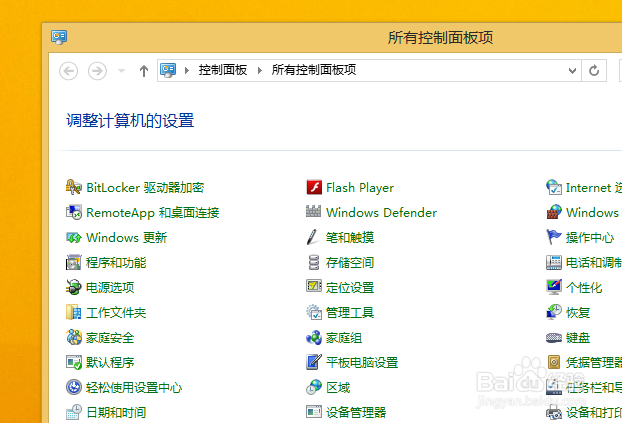Open the recent locations dropdown arrow
Image resolution: width=622 pixels, height=423 pixels.
point(121,71)
